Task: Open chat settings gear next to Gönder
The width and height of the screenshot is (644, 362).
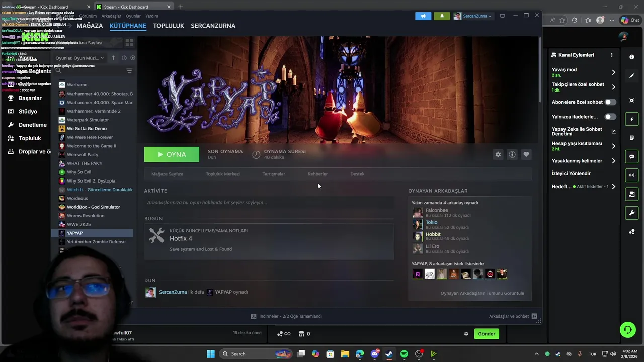Action: (x=466, y=334)
